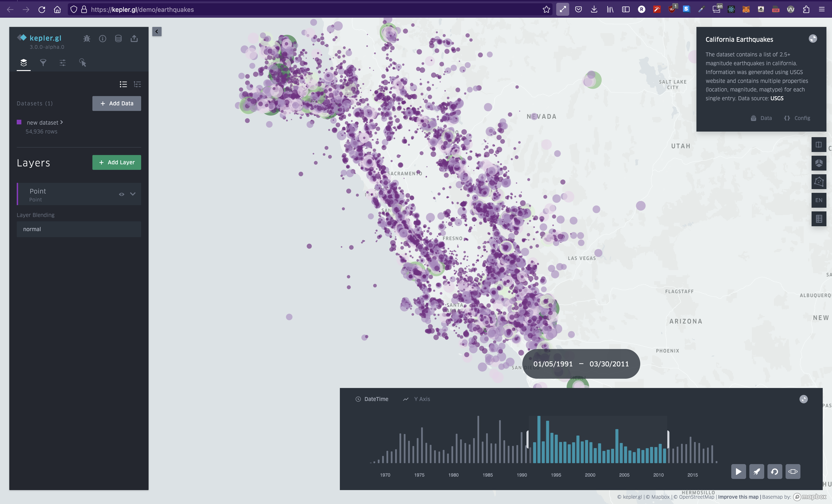Select sort-by-dataset layer view
The height and width of the screenshot is (504, 832).
[x=137, y=84]
